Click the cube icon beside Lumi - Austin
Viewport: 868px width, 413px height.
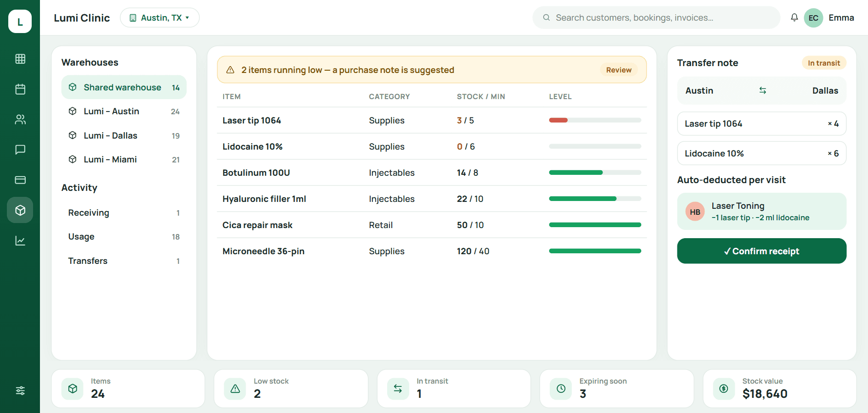click(x=73, y=111)
